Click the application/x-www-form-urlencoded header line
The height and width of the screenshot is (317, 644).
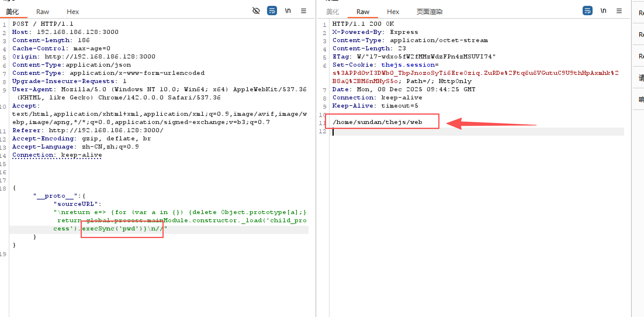108,73
